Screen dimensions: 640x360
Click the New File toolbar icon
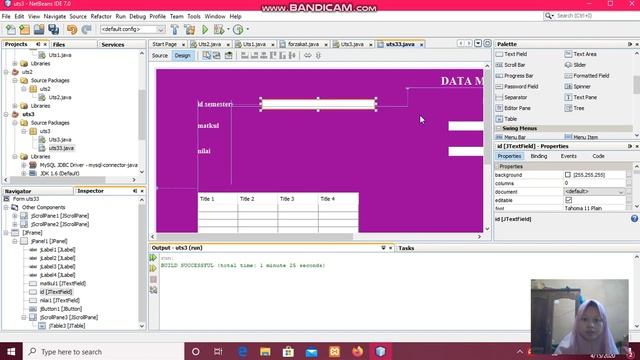point(11,29)
